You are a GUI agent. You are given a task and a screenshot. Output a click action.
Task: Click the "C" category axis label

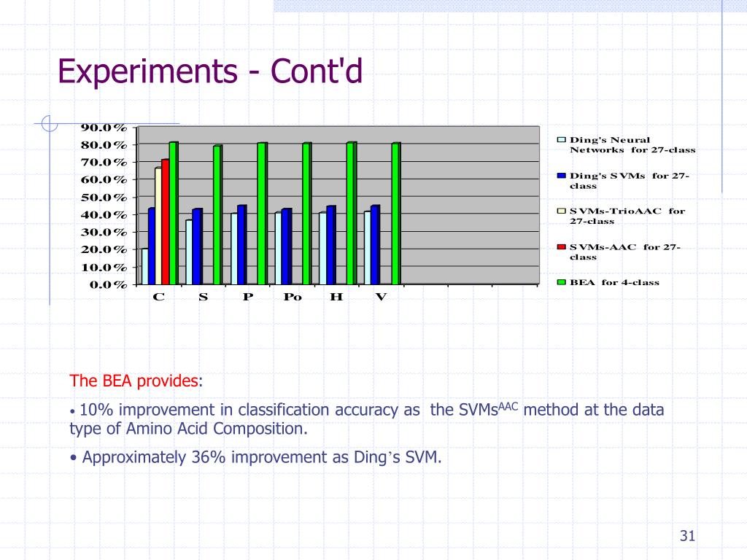click(158, 297)
